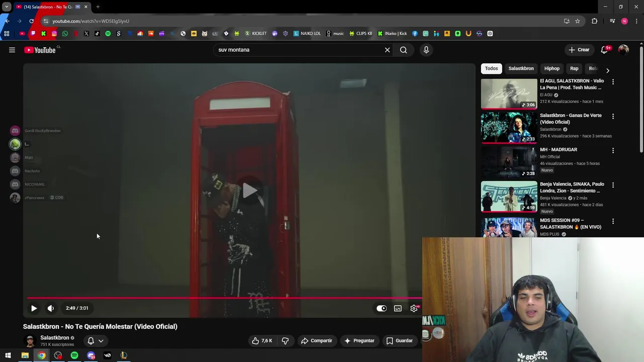Open subscription notification bell dropdown
The height and width of the screenshot is (362, 644).
click(96, 340)
